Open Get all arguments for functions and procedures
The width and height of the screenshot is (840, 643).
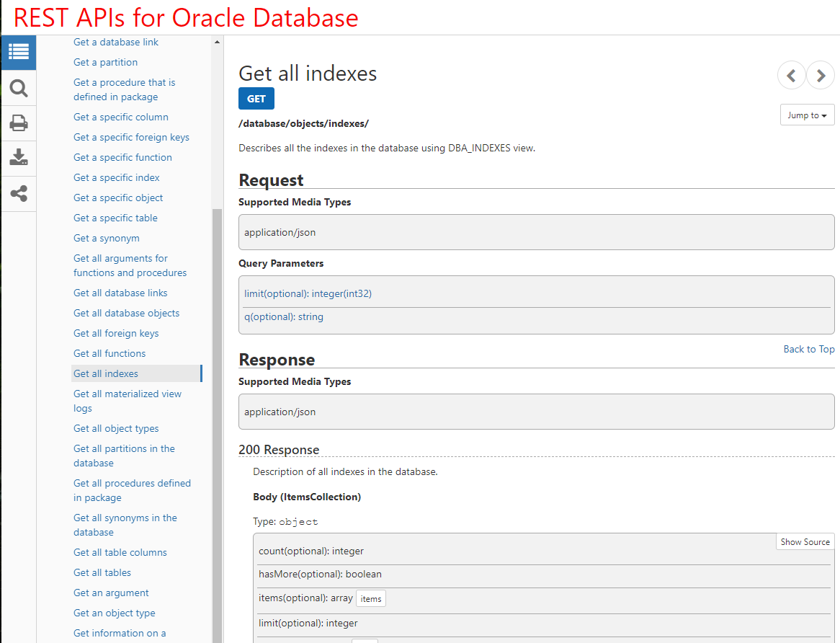[x=130, y=265]
